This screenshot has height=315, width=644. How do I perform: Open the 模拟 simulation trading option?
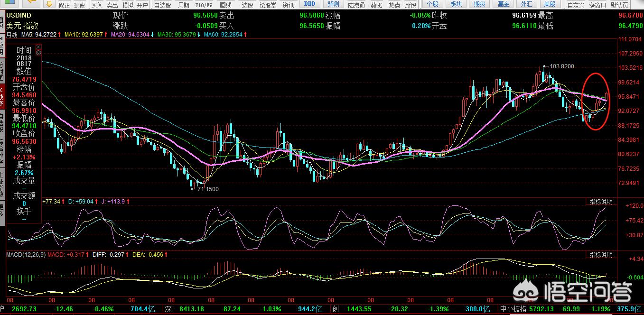point(128,5)
